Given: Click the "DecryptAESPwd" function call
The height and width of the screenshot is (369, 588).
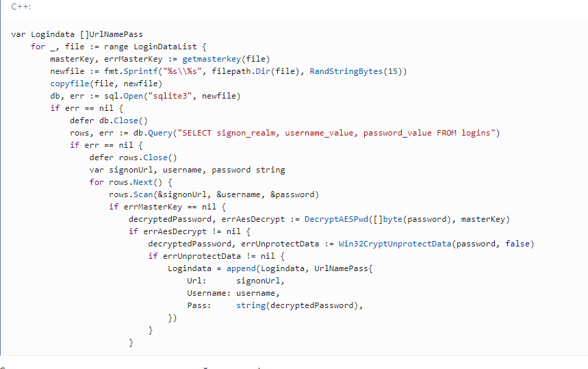Looking at the screenshot, I should point(336,219).
